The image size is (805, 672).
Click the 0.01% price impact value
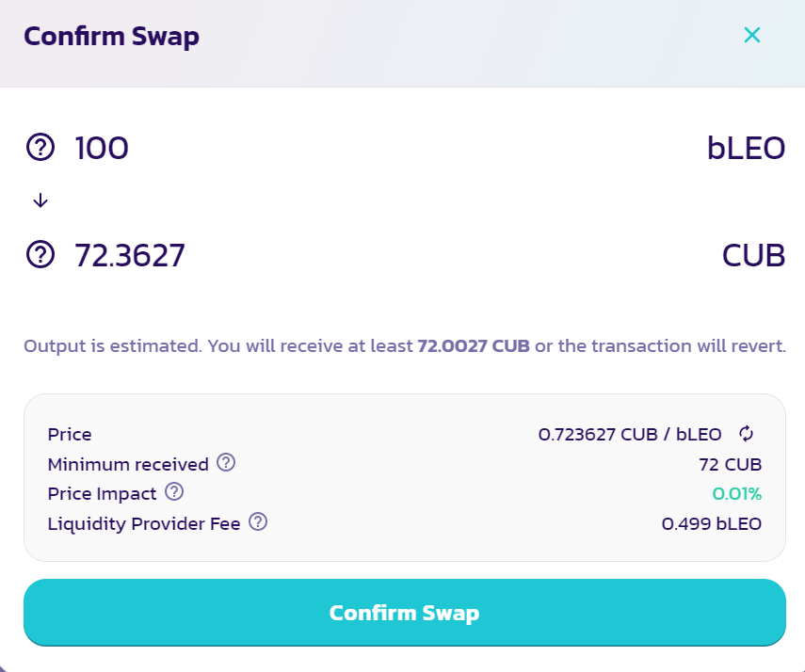[736, 493]
